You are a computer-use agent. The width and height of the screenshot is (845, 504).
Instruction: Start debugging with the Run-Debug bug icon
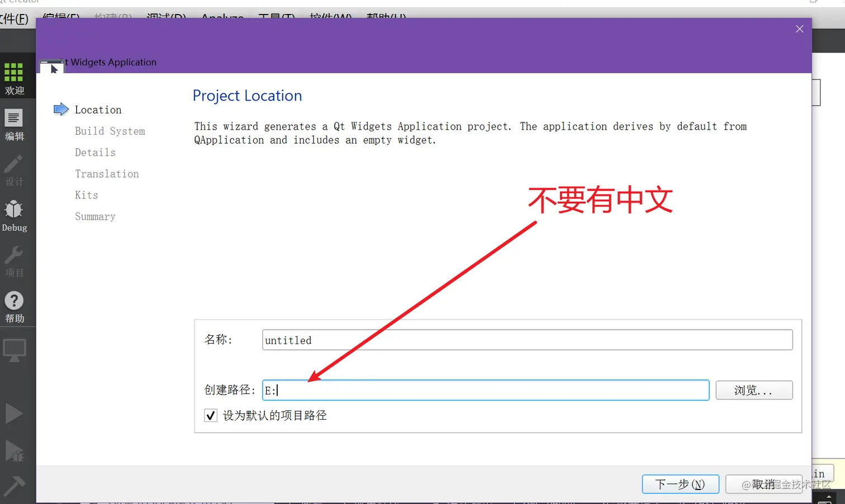tap(14, 451)
